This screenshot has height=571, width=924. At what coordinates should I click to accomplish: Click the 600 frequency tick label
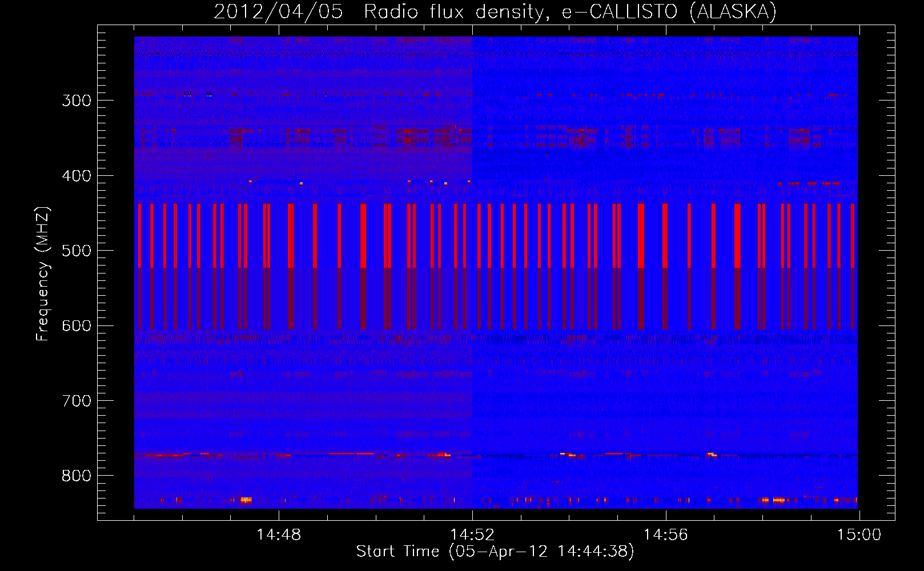coord(77,326)
